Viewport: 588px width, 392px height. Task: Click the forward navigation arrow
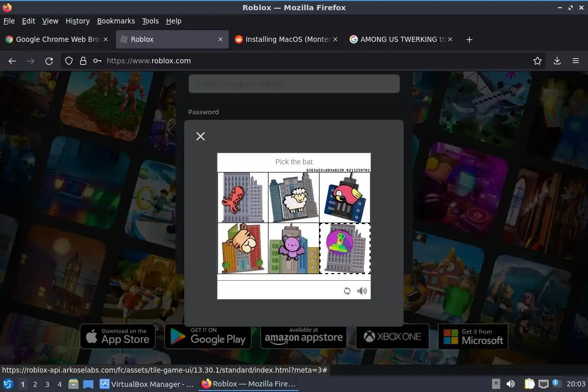pyautogui.click(x=31, y=61)
